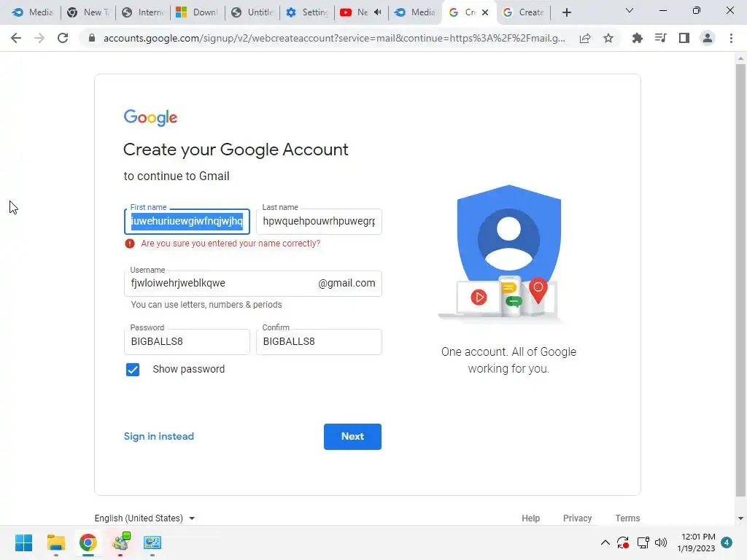Uncheck the Show password checkbox

[133, 370]
